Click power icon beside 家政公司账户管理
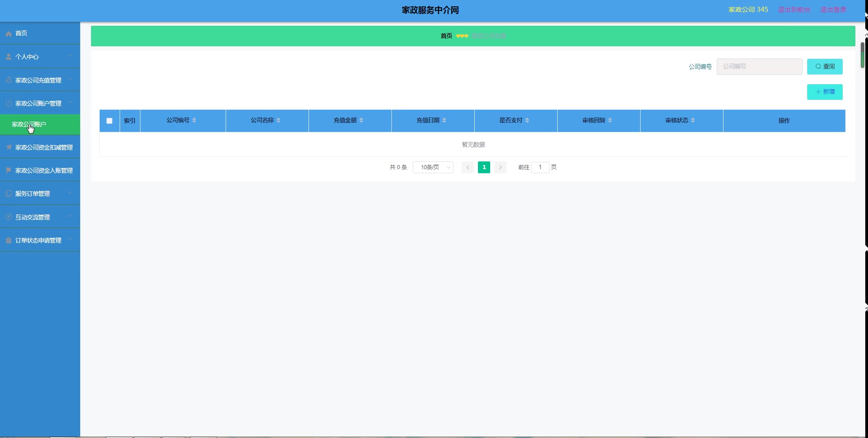Screen dimensions: 868x438 click(9, 103)
